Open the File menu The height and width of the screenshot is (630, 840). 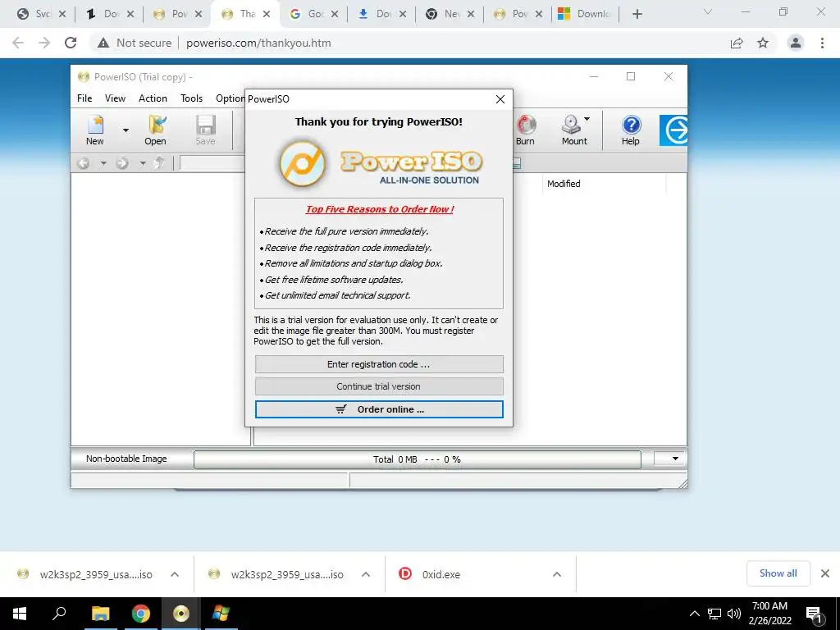click(84, 98)
